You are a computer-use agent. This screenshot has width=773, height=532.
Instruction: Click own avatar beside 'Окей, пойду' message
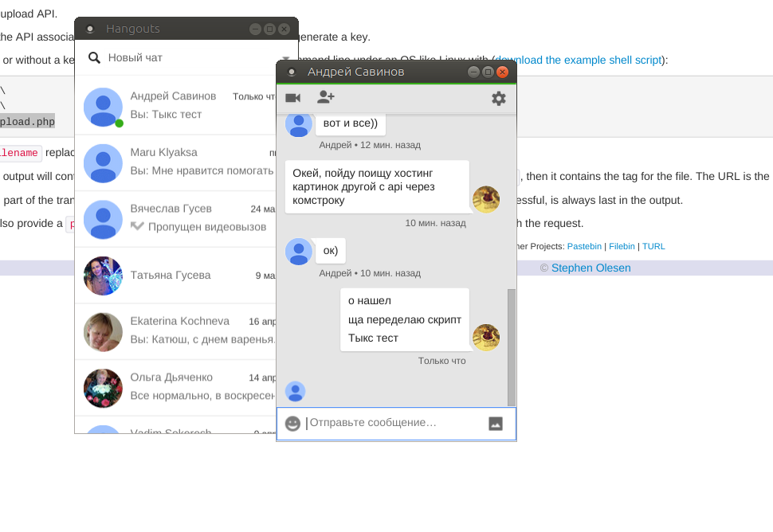pos(486,199)
